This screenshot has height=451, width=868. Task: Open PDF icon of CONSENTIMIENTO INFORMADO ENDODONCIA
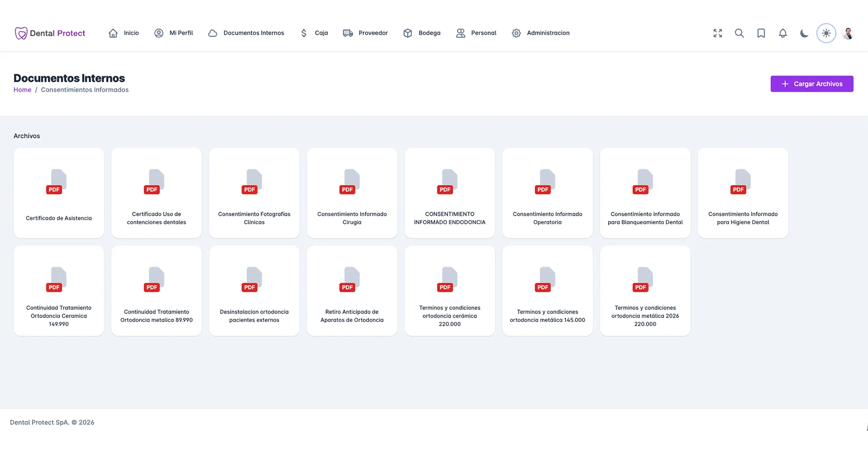coord(447,182)
